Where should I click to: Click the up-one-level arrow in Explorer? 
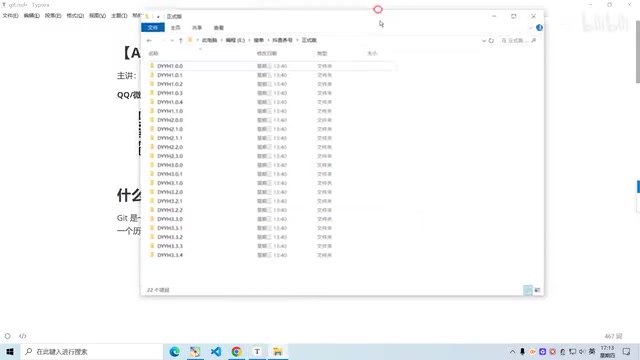coord(181,40)
